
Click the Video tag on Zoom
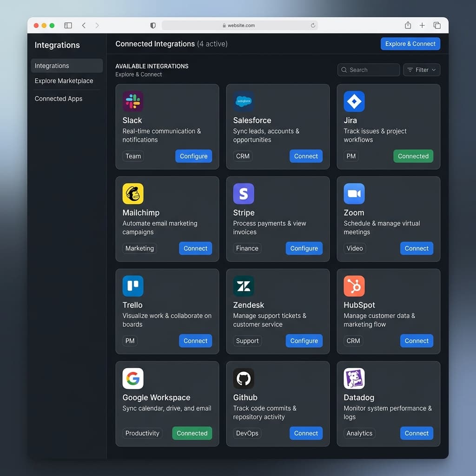[355, 248]
